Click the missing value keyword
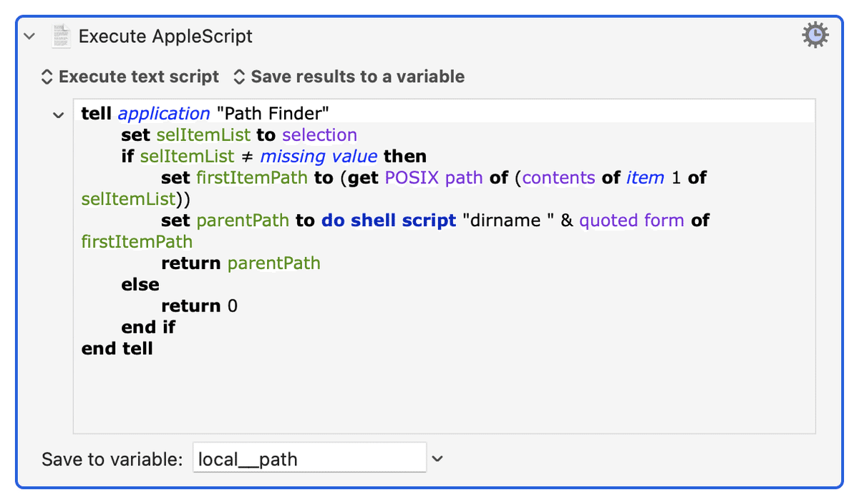Viewport: 859px width, 504px height. click(x=319, y=157)
